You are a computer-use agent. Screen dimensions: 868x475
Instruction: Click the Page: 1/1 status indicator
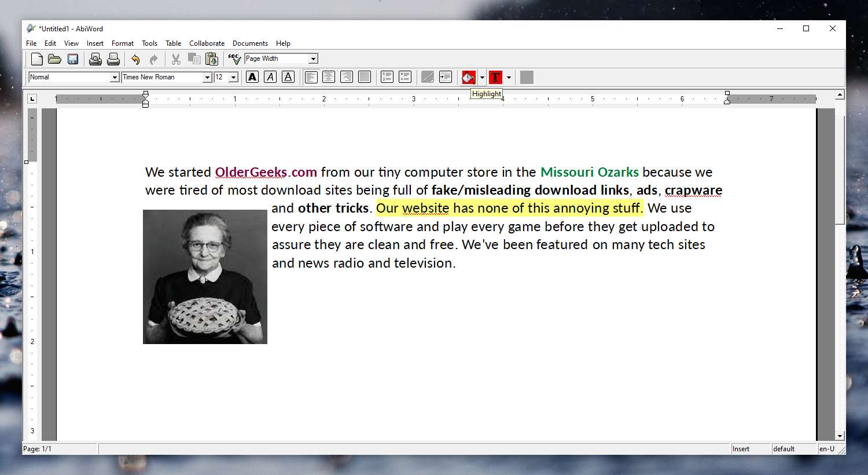[59, 449]
